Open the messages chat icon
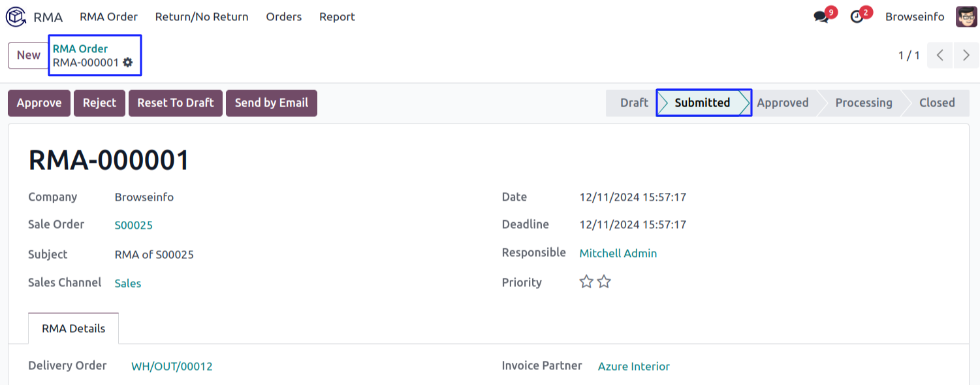 pyautogui.click(x=821, y=17)
